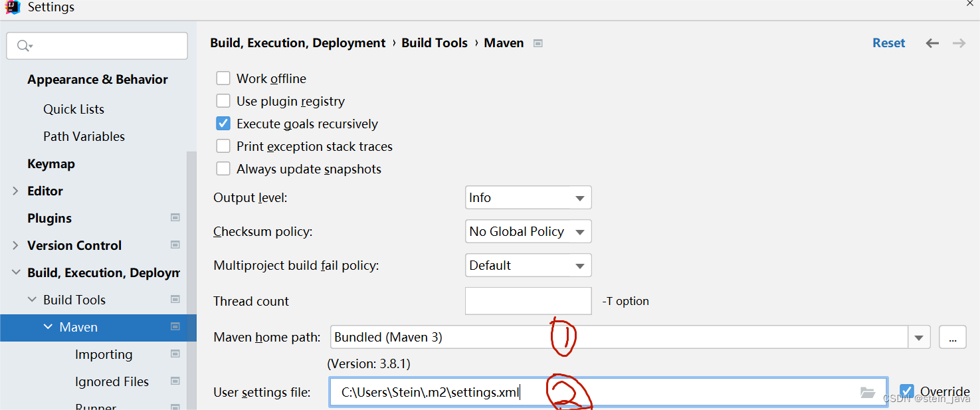The height and width of the screenshot is (410, 980).
Task: Enable the Use plugin registry checkbox
Action: [x=223, y=101]
